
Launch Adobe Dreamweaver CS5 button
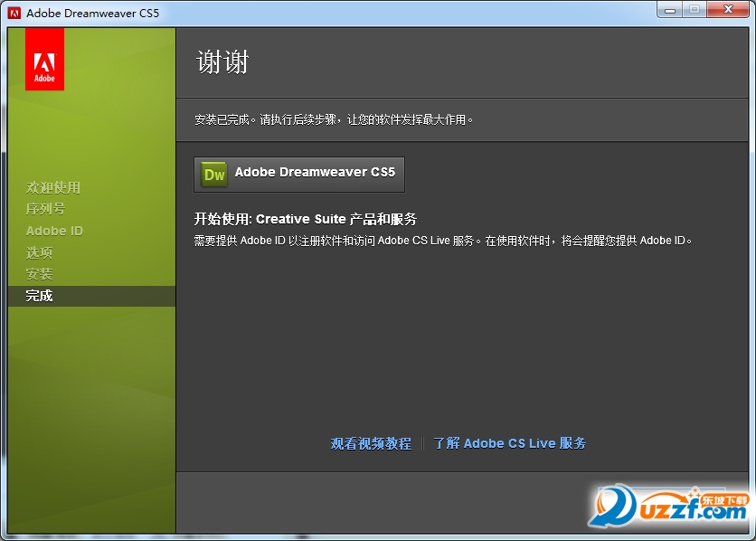click(299, 174)
